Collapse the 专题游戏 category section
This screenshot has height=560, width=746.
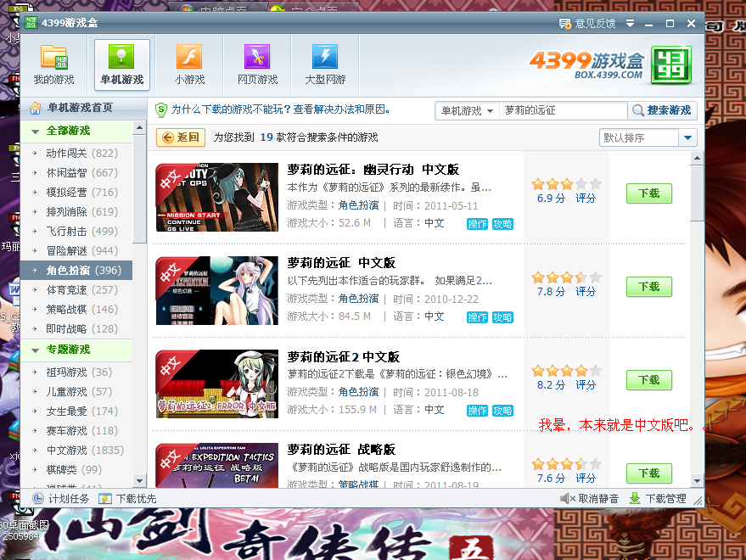[35, 350]
